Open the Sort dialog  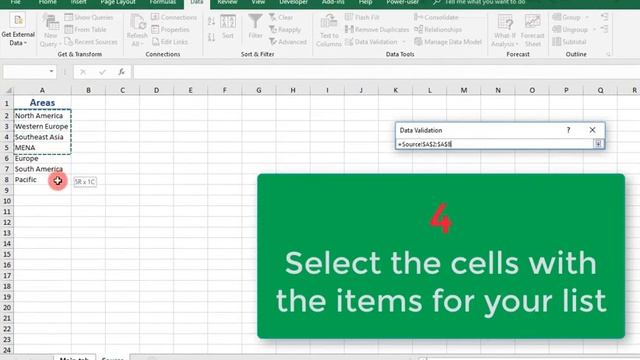click(228, 27)
